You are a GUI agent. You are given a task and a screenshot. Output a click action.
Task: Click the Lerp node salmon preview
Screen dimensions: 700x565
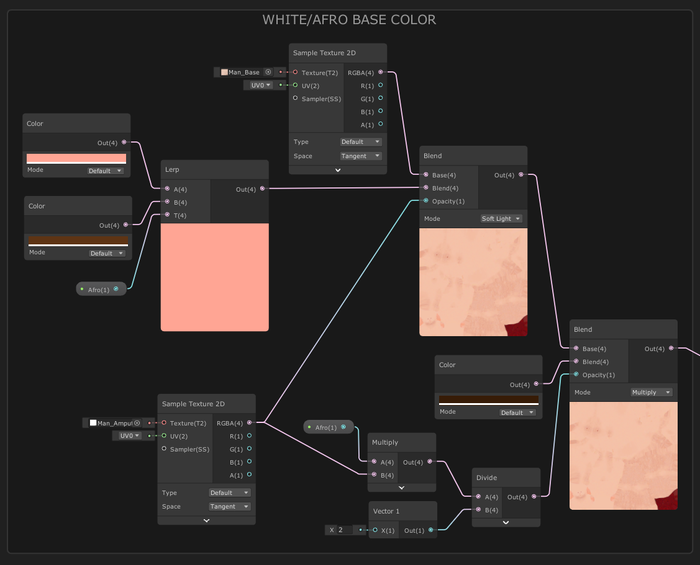215,277
